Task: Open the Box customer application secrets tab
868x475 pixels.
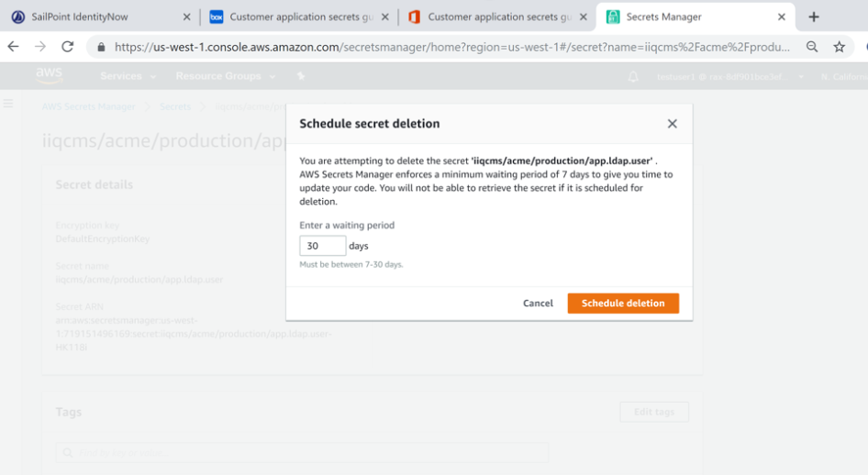Action: tap(298, 17)
